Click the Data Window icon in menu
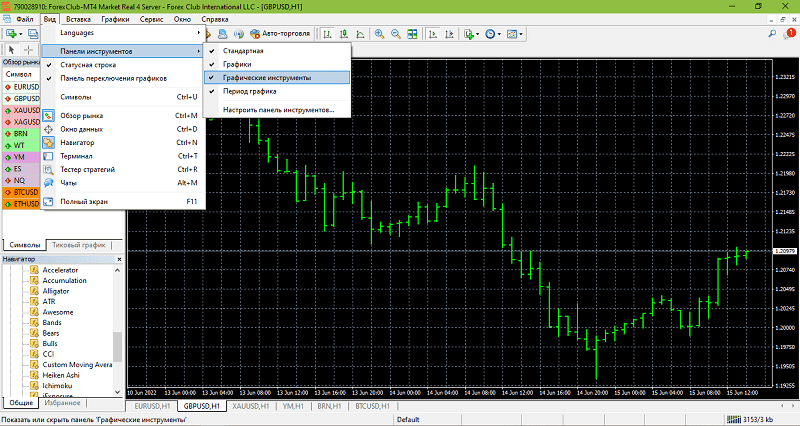Viewport: 800px width, 426px height. pos(48,129)
